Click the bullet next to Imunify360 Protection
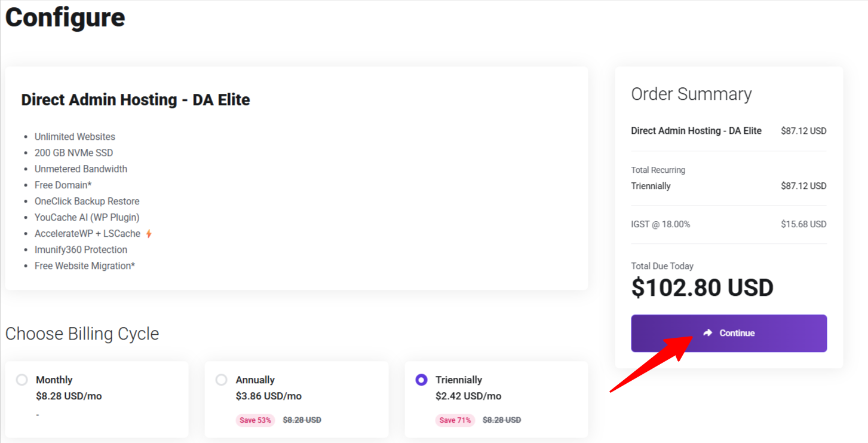 pos(26,249)
